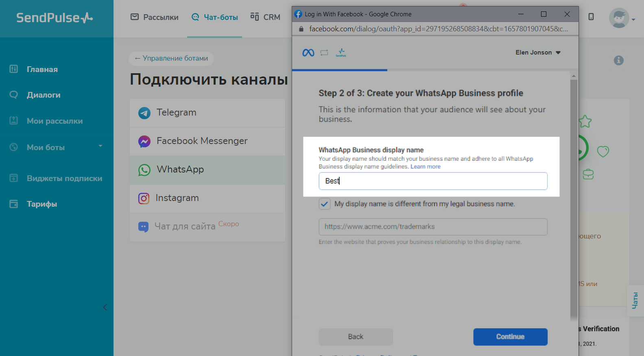
Task: Open the CRM top tab
Action: tap(265, 17)
